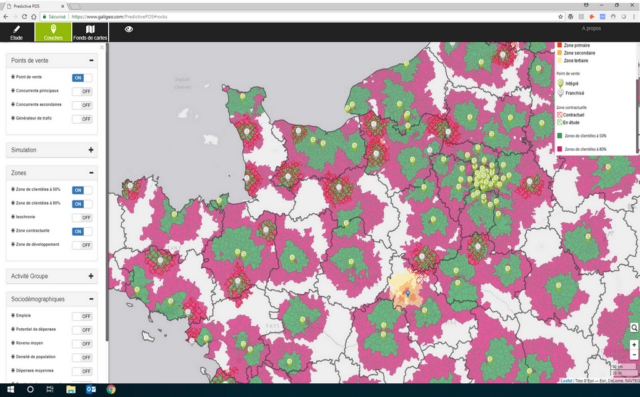
Task: Click the sidebar panel vertical scrollbar
Action: tap(107, 192)
